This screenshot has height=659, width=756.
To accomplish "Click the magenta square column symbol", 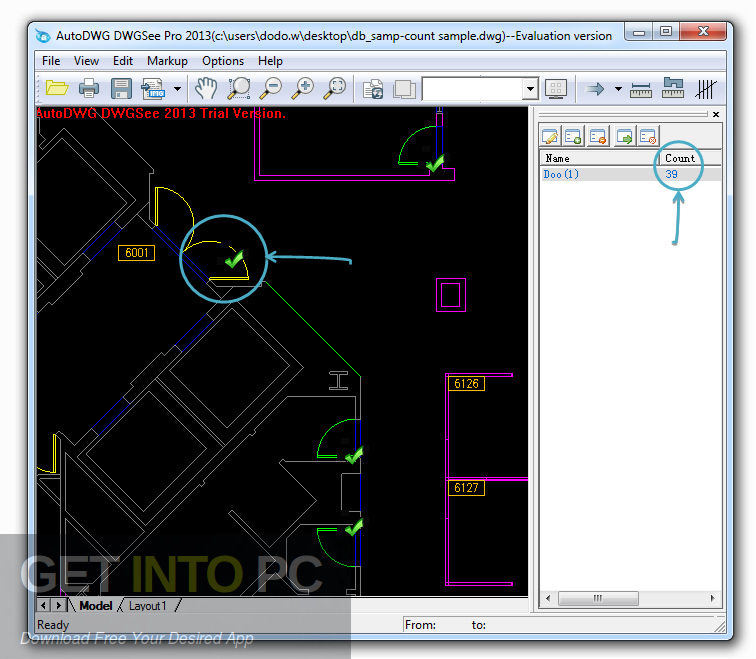I will [451, 295].
